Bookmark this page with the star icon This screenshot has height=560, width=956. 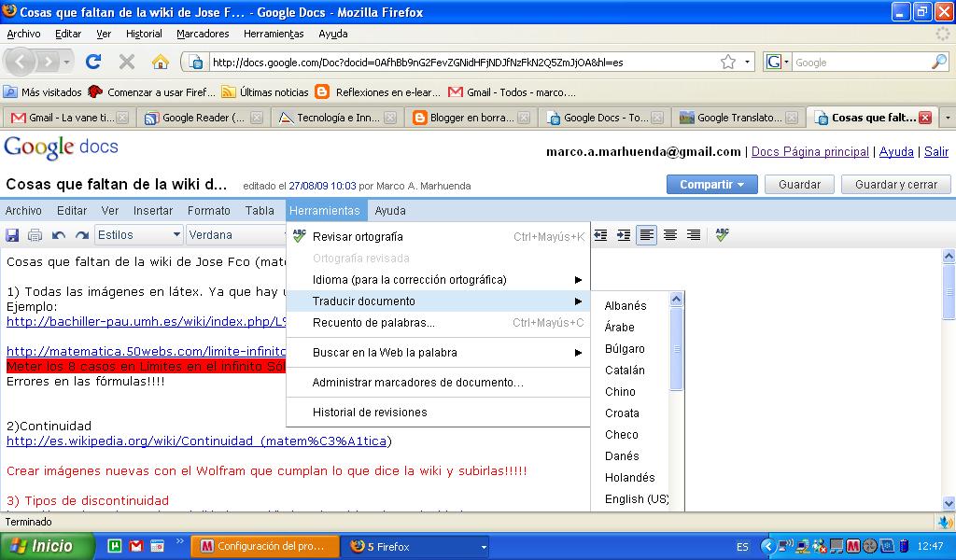coord(728,62)
